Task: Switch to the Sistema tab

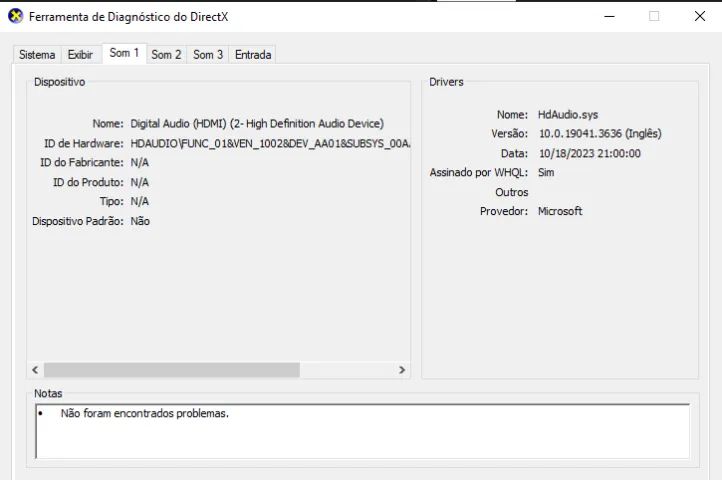Action: pyautogui.click(x=37, y=54)
